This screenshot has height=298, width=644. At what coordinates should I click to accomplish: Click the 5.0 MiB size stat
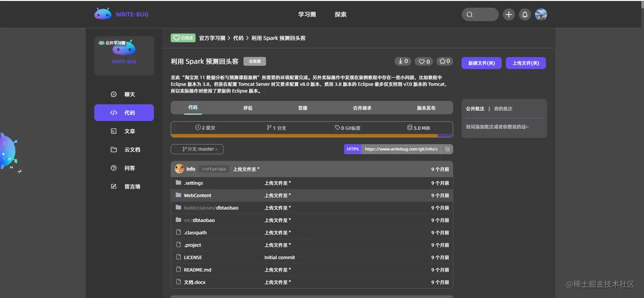419,128
